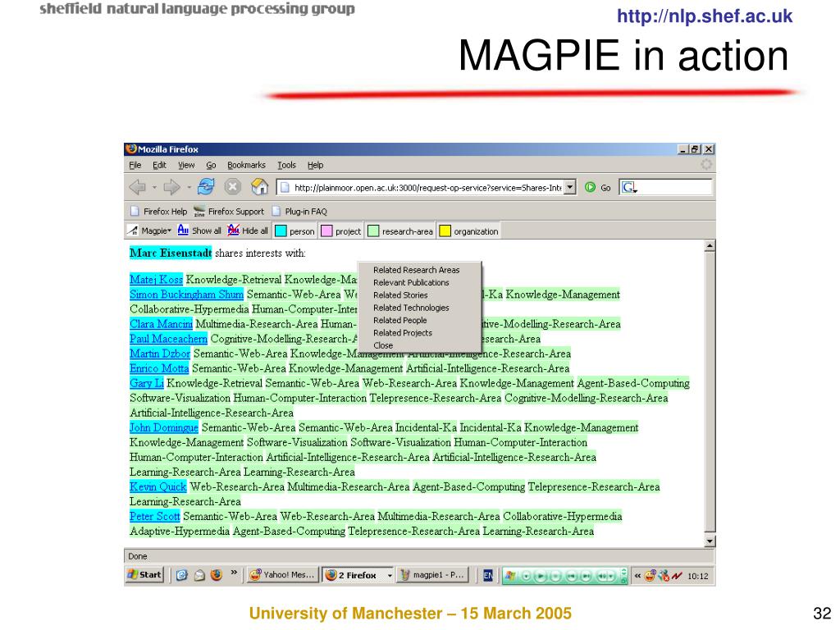
Task: Open the Simon Buckingham Shum link
Action: pos(186,294)
